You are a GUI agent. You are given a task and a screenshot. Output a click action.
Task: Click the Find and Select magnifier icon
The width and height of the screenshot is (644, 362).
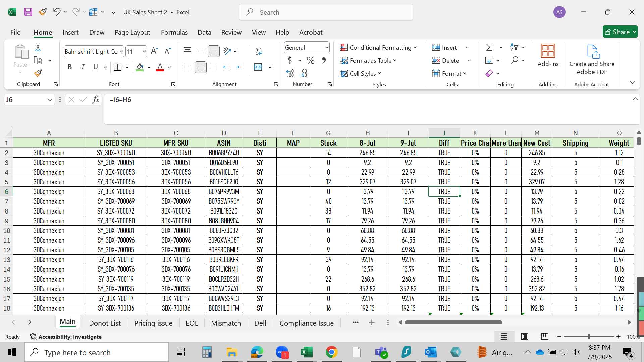pyautogui.click(x=514, y=60)
